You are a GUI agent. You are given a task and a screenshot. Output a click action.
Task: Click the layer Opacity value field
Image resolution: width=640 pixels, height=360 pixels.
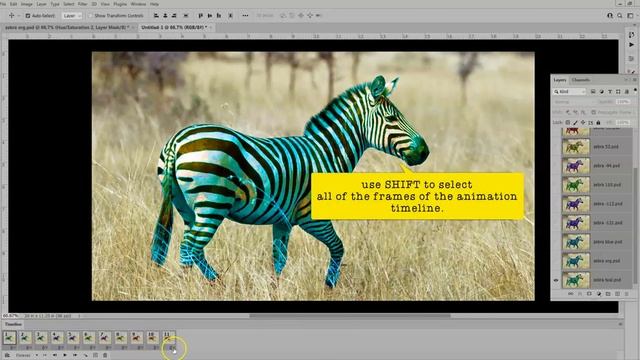pyautogui.click(x=623, y=102)
